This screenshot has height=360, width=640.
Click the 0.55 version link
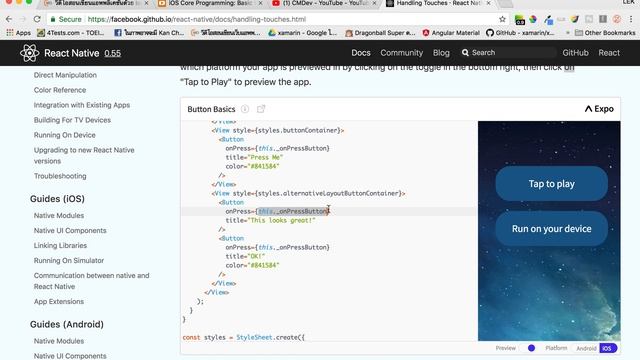pos(113,53)
